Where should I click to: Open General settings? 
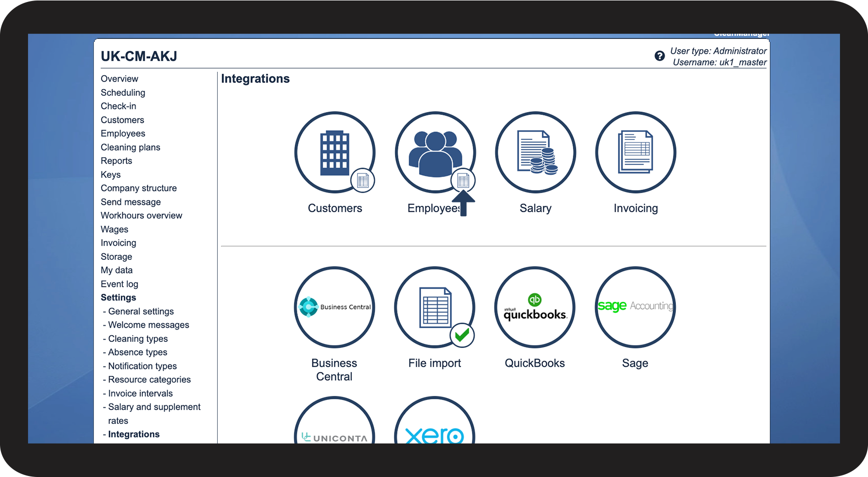click(x=141, y=311)
